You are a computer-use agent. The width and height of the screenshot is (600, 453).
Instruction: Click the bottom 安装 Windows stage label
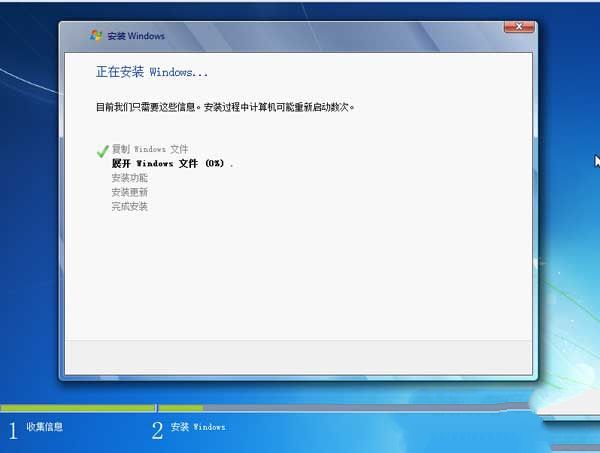[198, 427]
